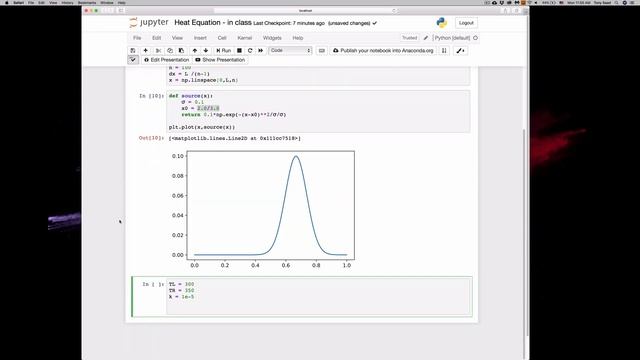Screen dimensions: 640x360
Task: Open the Help menu in Jupyter
Action: click(x=298, y=38)
